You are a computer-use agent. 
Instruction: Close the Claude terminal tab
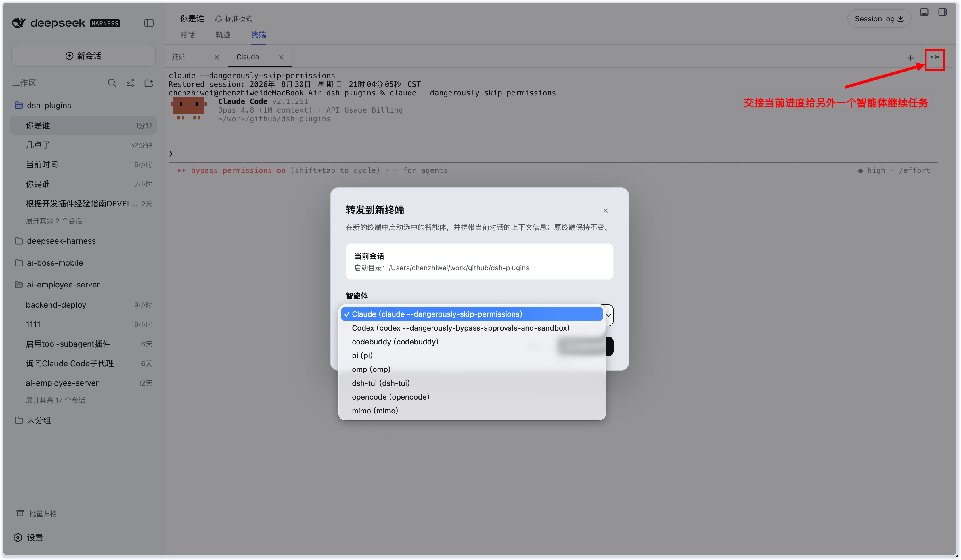point(281,57)
